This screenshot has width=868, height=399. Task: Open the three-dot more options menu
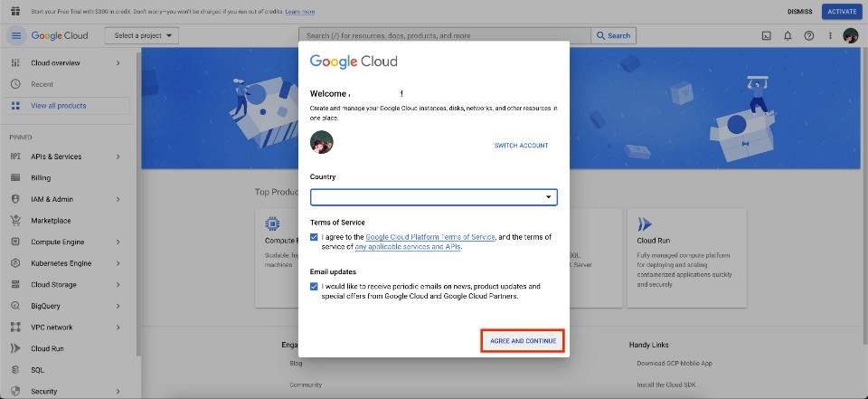830,35
